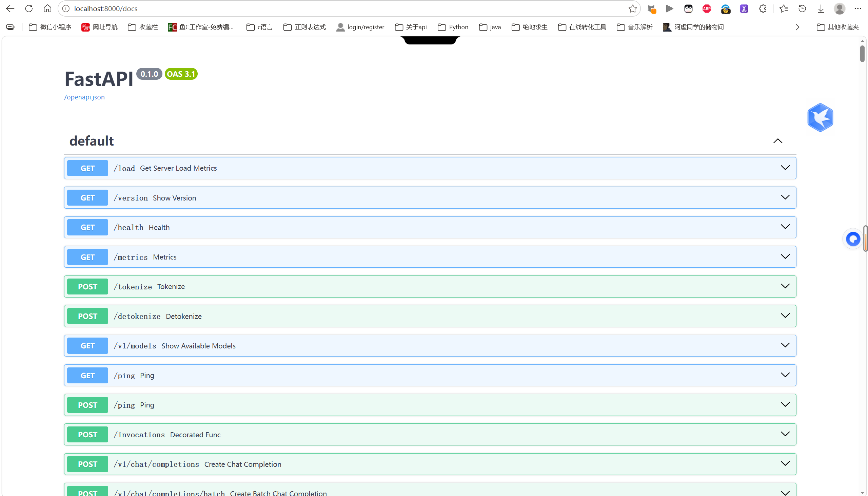This screenshot has height=496, width=868.
Task: Click the /v1/chat/completions endpoint path
Action: click(x=156, y=464)
